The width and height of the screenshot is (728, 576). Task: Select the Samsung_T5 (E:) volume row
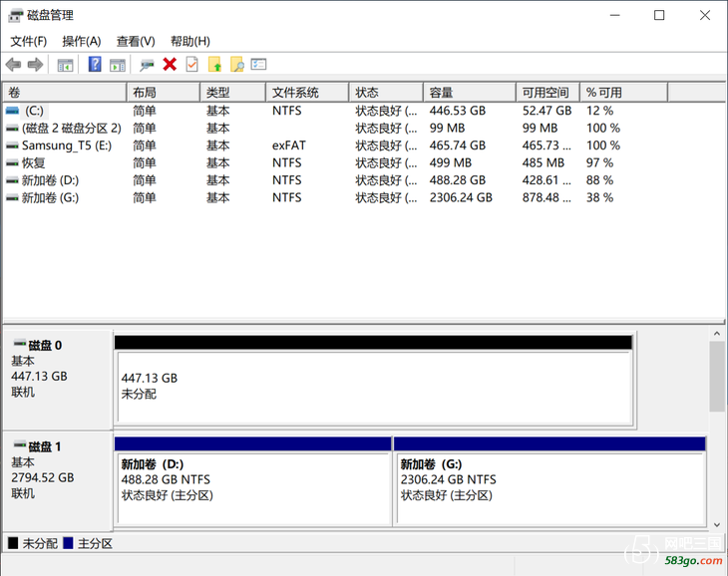[x=66, y=145]
